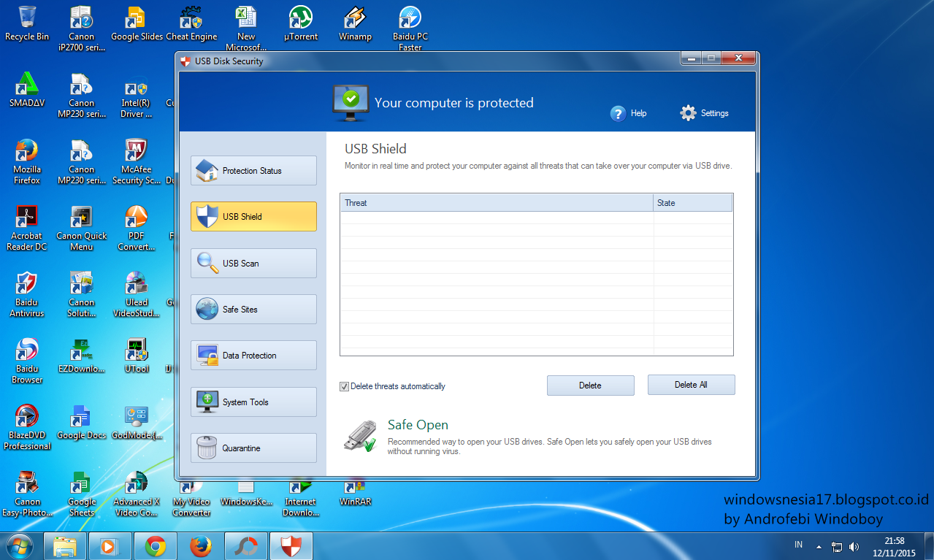Click the USB Disk Security taskbar button

(291, 546)
